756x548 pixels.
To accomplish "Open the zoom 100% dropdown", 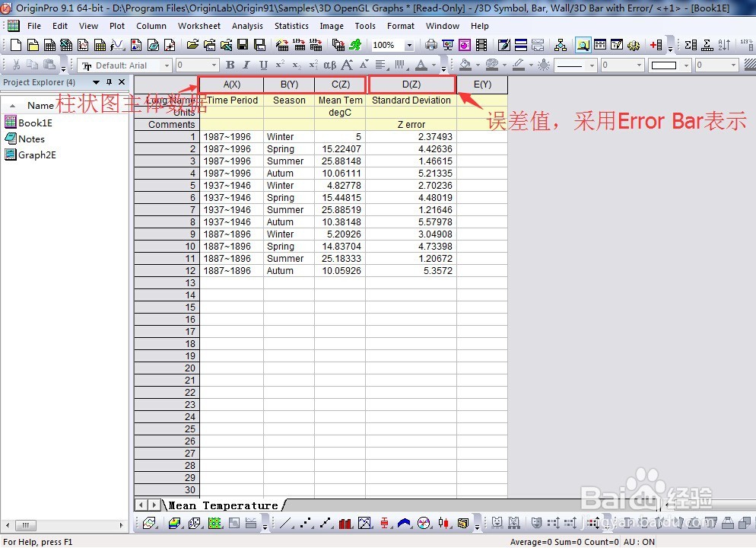I will tap(409, 46).
